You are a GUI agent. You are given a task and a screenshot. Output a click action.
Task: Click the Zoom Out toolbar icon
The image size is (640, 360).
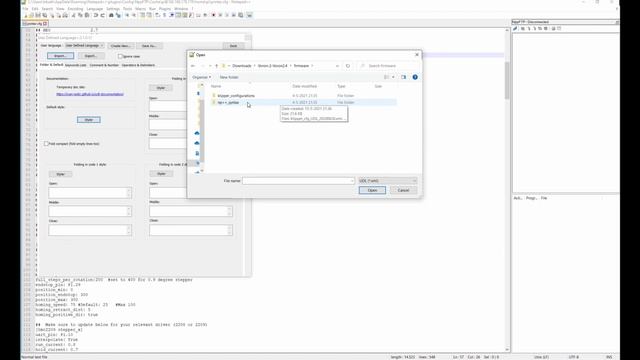click(x=134, y=15)
